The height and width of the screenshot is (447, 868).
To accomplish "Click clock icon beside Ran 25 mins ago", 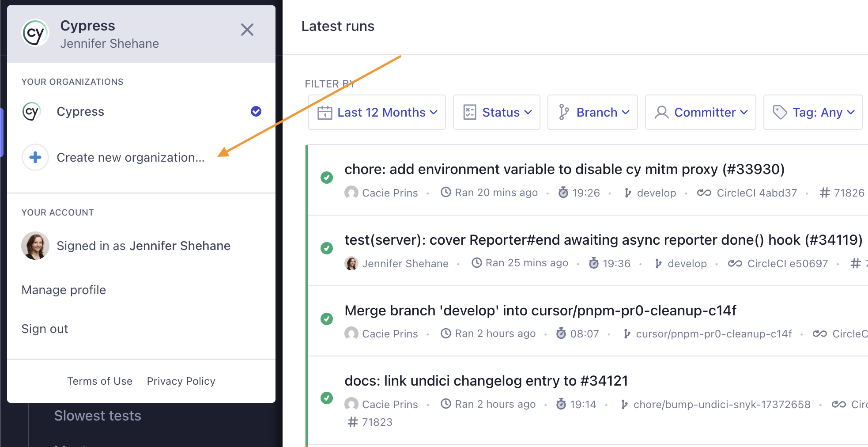I will click(477, 263).
